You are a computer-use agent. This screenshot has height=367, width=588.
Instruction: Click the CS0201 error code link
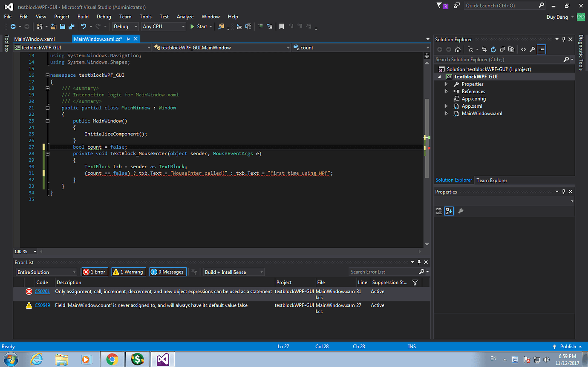(x=42, y=292)
